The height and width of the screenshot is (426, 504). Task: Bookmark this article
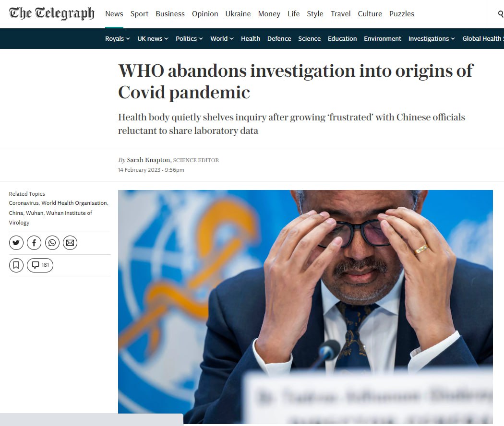(16, 265)
